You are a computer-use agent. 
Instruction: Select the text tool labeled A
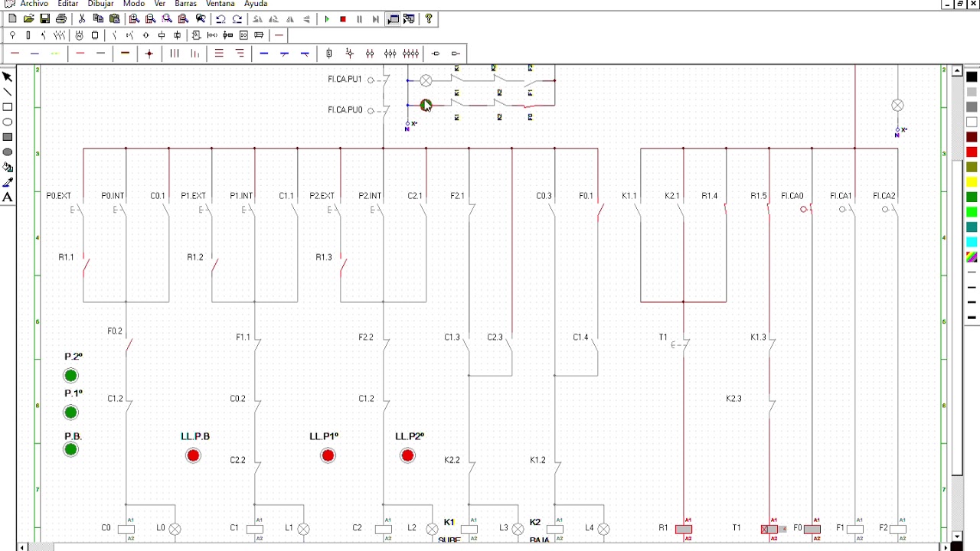[8, 197]
